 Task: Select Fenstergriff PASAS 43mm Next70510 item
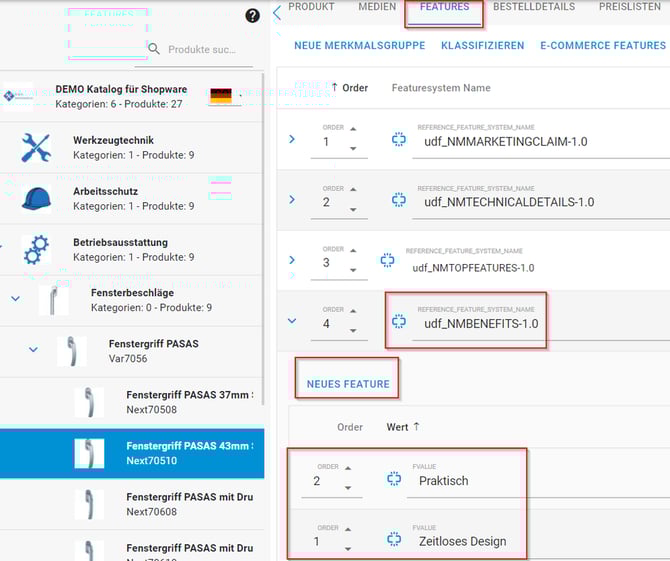(132, 453)
